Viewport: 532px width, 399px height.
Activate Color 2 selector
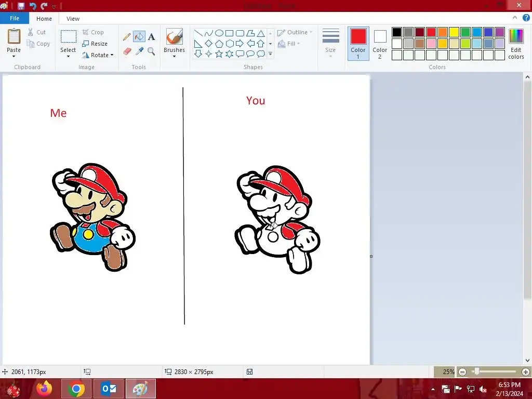pyautogui.click(x=380, y=44)
